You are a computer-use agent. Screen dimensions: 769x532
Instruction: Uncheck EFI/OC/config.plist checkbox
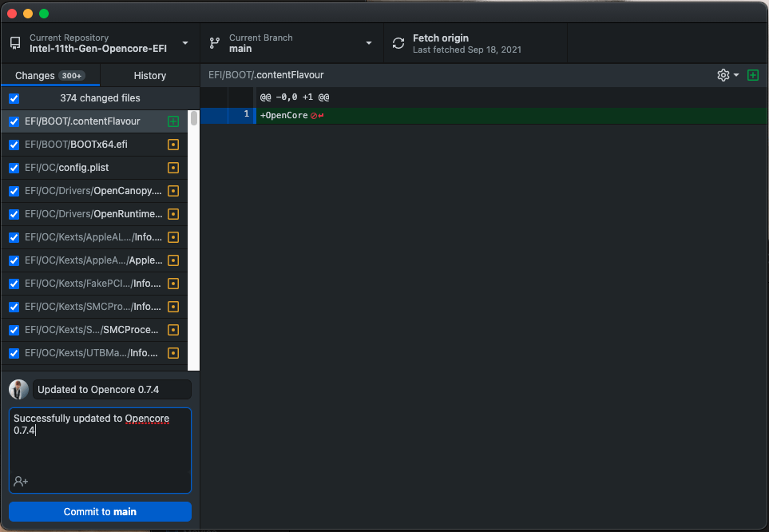click(14, 168)
